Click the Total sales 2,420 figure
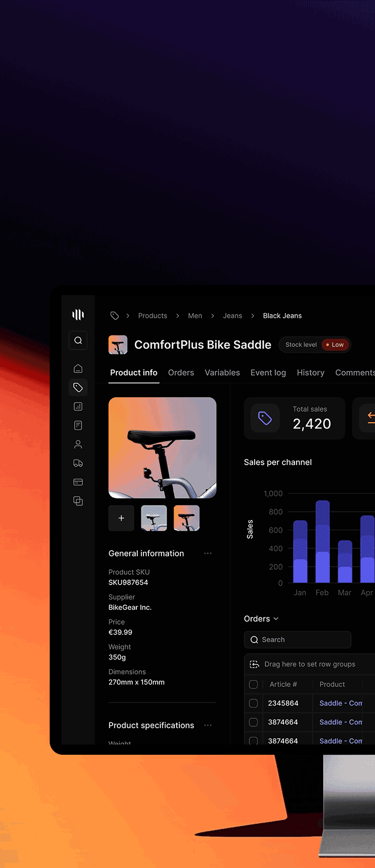Screen dimensions: 375x868 click(312, 424)
